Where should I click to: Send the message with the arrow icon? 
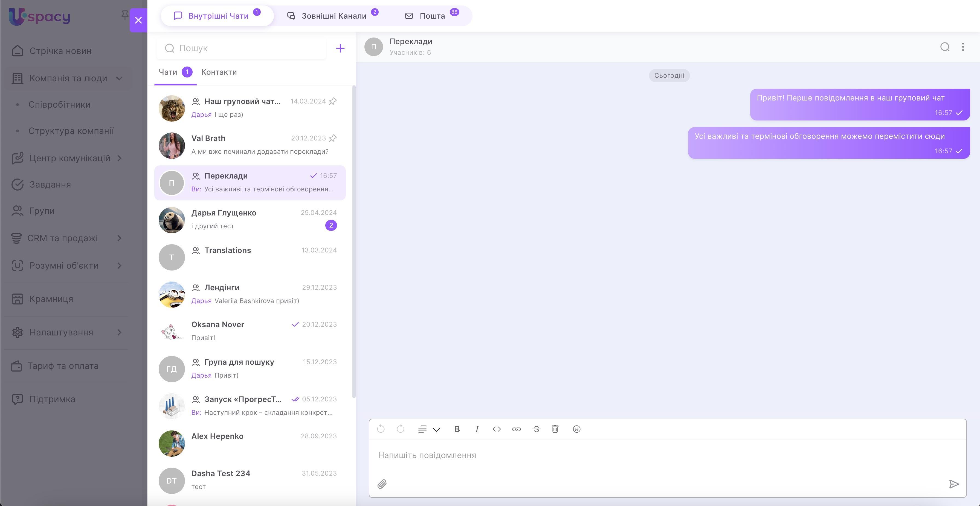[x=953, y=484]
